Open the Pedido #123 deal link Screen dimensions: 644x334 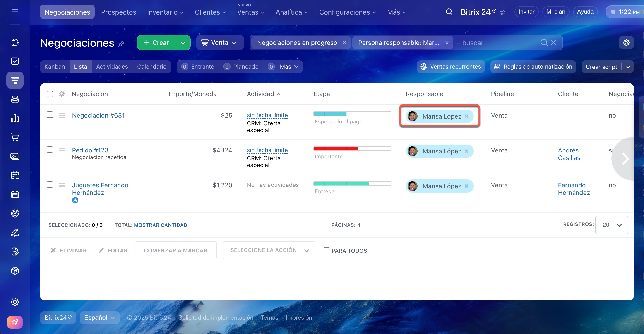pyautogui.click(x=90, y=150)
